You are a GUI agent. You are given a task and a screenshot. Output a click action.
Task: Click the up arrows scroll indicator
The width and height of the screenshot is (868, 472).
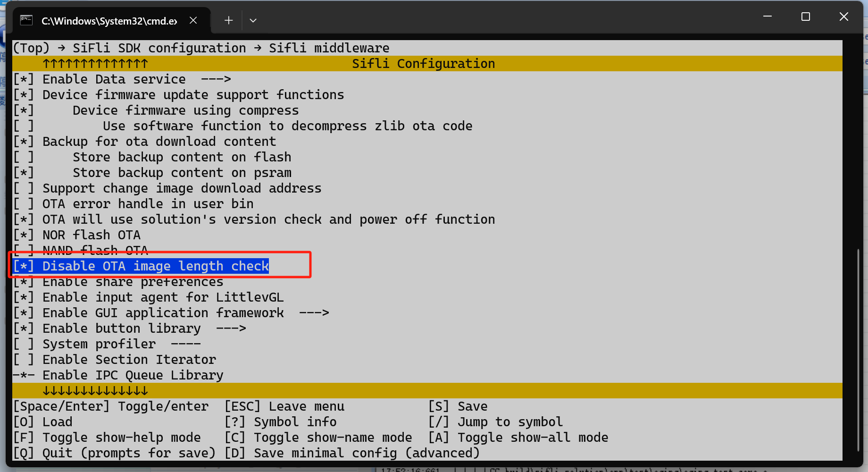95,64
